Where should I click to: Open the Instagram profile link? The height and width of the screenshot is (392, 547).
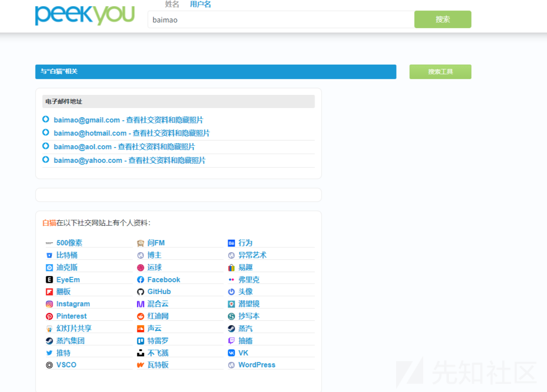(73, 304)
